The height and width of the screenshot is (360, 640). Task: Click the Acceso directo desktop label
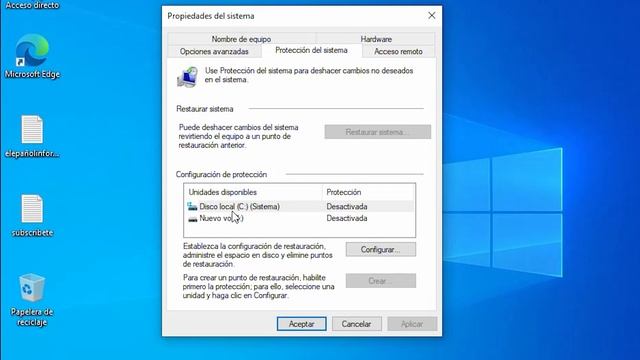pos(32,5)
